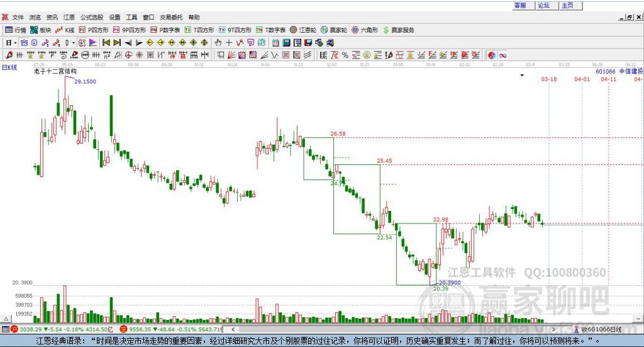
Task: Click the infinity loop icon
Action: tap(502, 55)
